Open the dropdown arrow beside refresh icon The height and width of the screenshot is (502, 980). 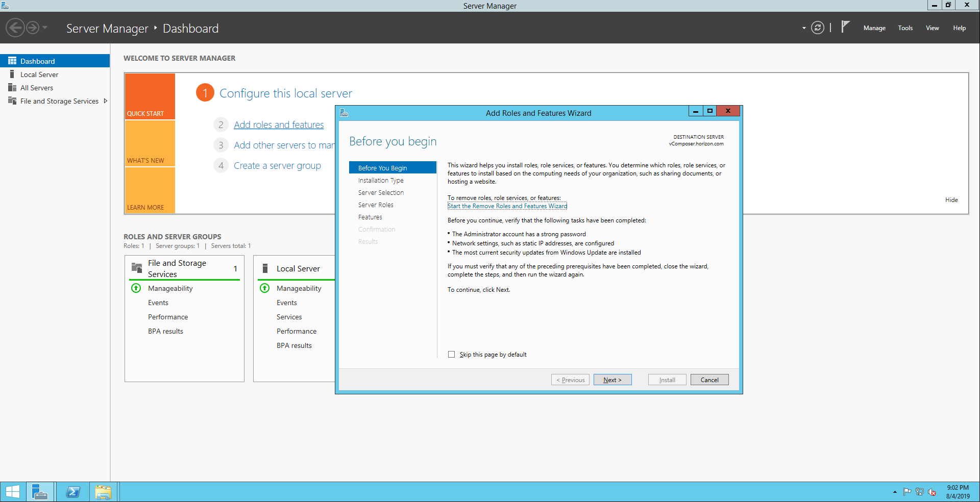point(804,28)
